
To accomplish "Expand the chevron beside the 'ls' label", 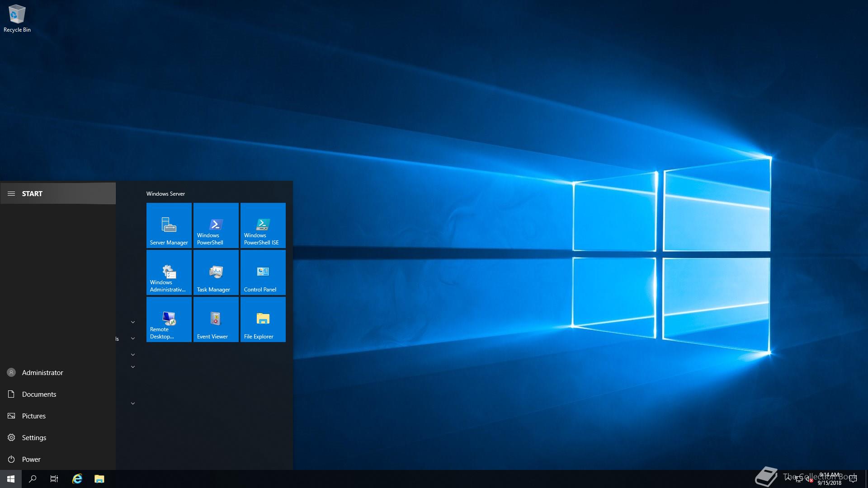I will tap(133, 338).
